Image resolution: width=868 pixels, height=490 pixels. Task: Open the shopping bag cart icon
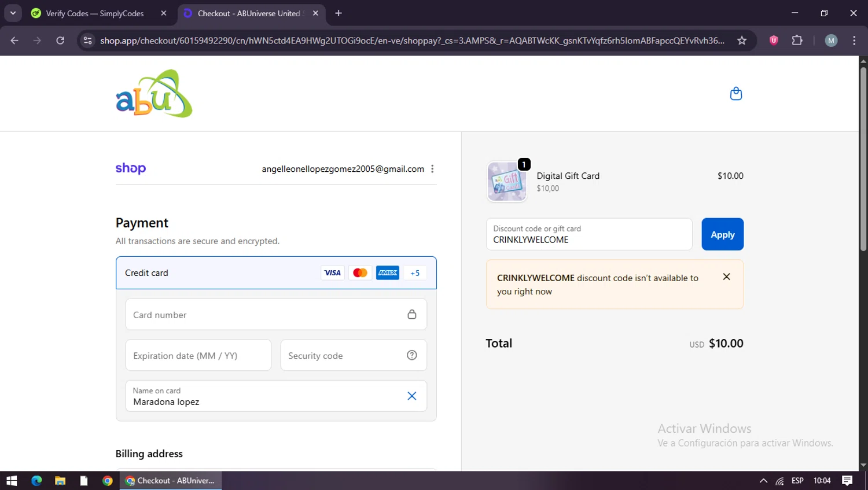click(735, 94)
